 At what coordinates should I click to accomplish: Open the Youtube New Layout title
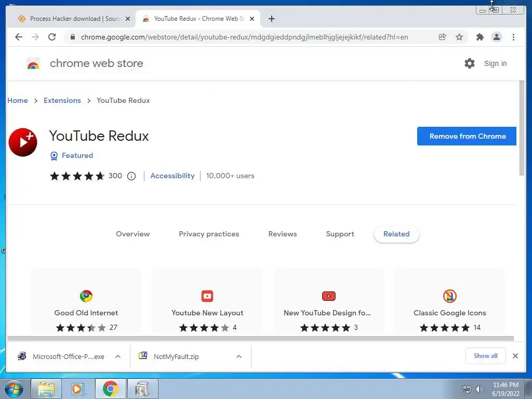click(x=207, y=313)
